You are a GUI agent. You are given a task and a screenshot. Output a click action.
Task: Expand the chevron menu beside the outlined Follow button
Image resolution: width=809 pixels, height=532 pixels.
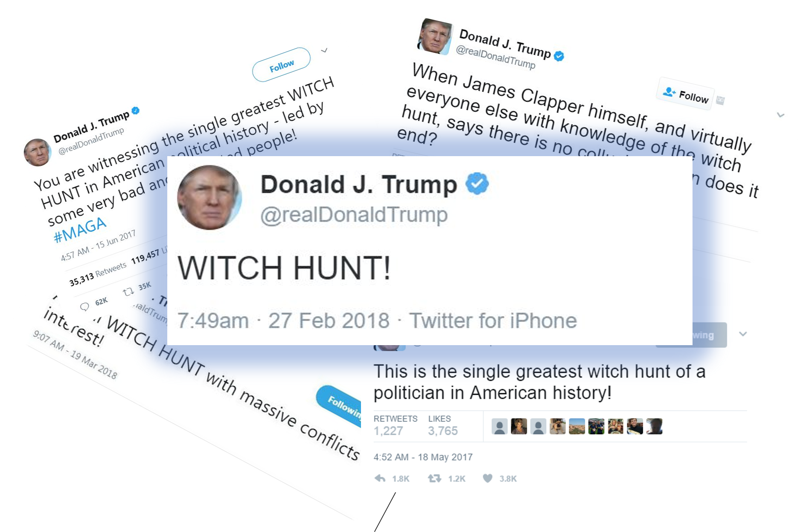(x=324, y=50)
